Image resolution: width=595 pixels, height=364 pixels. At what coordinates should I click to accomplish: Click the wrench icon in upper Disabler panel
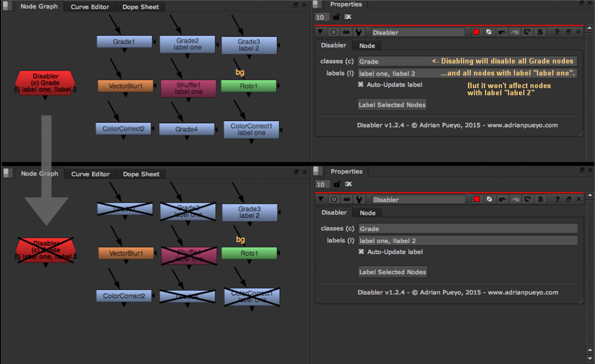359,32
